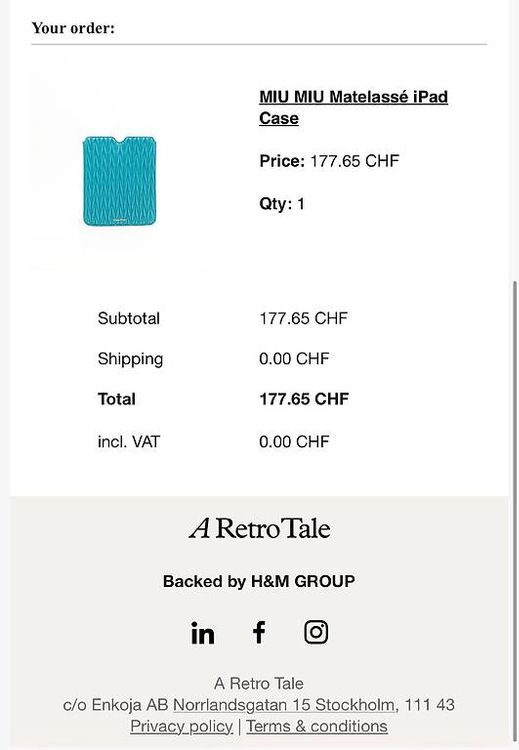
Task: Click the A Retro Tale logo
Action: 259,529
